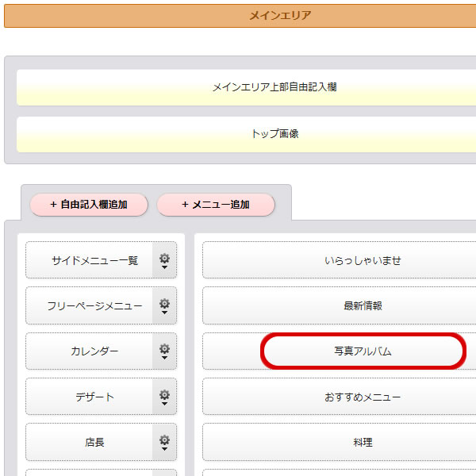This screenshot has height=476, width=476.
Task: Select the カレンダー side item
Action: [x=89, y=351]
